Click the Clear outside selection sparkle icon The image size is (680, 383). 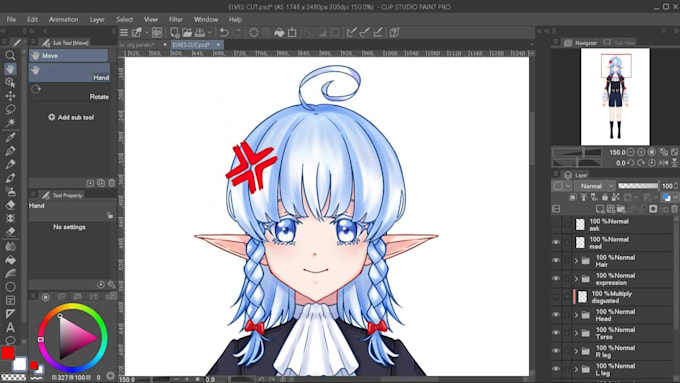(x=254, y=33)
